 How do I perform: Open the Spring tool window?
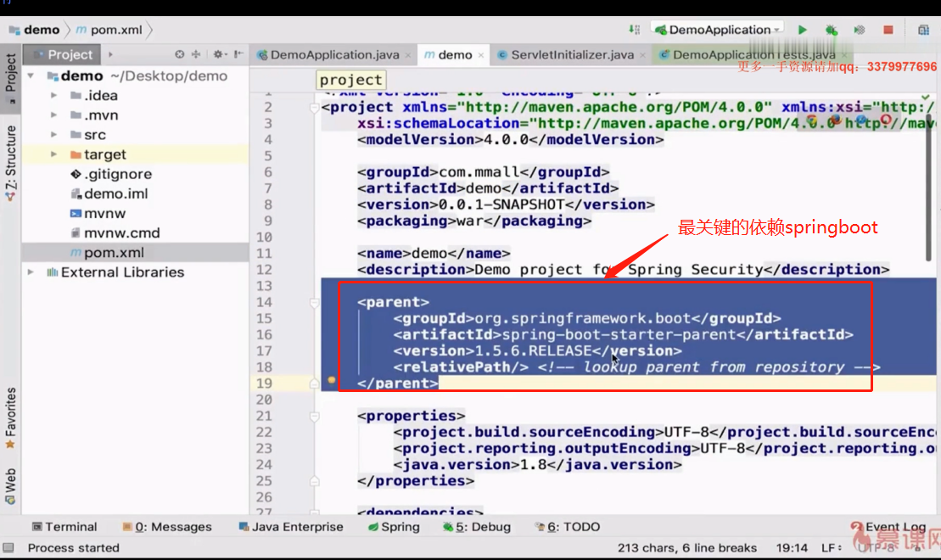click(394, 527)
